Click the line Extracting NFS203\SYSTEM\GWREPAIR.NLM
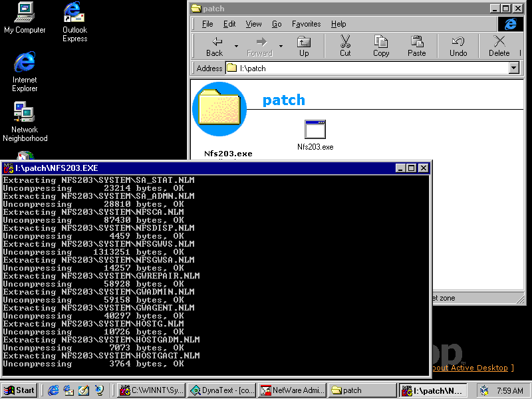The height and width of the screenshot is (399, 532). [102, 276]
